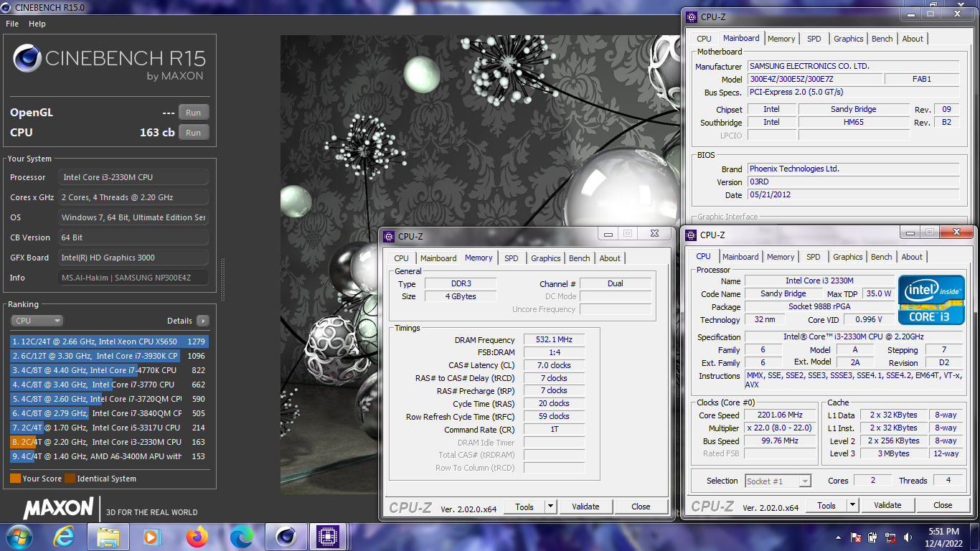
Task: Click Validate in bottom-right CPU-Z window
Action: point(887,505)
